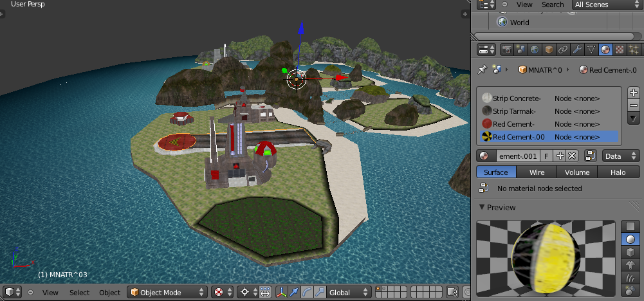Open the Object Mode dropdown
The height and width of the screenshot is (301, 644).
tap(167, 293)
